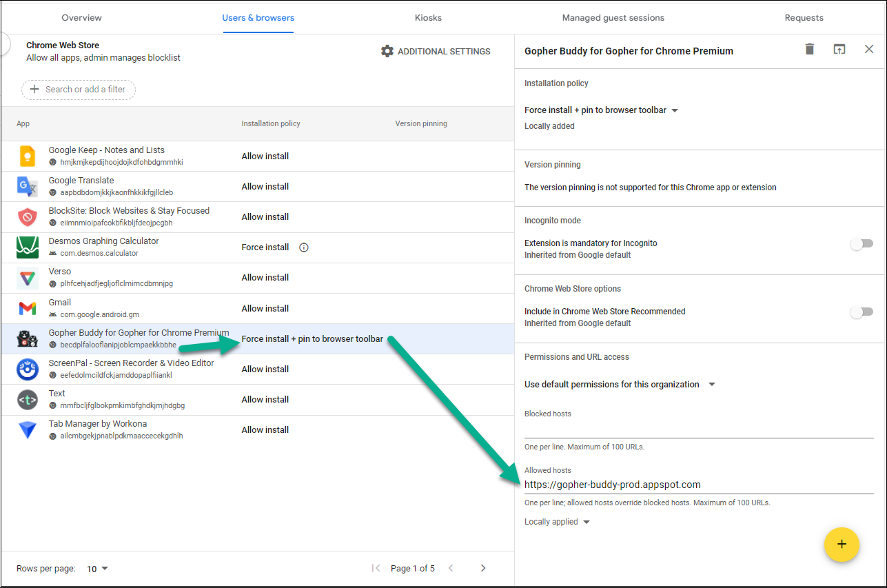Click the Chrome Web Store heading
Image resolution: width=887 pixels, height=588 pixels.
pos(63,45)
